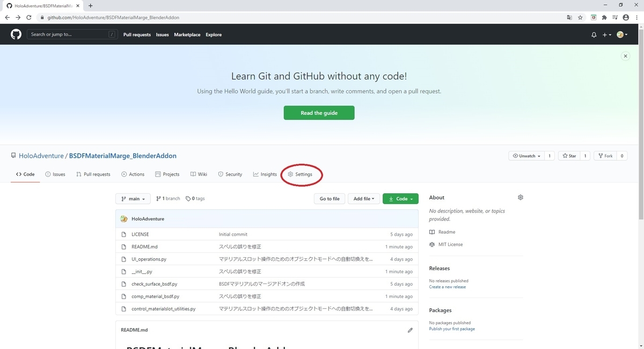Open Marketplace in top navigation
The image size is (644, 349).
click(x=187, y=34)
